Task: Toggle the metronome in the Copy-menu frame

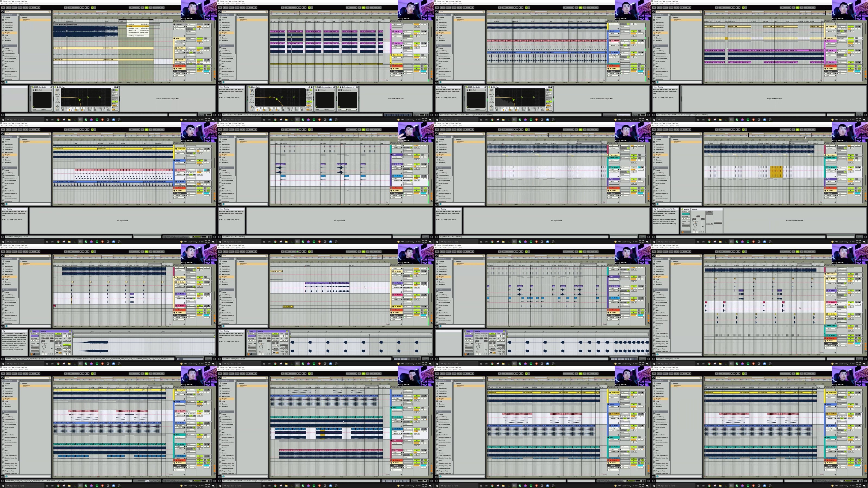Action: pos(31,8)
